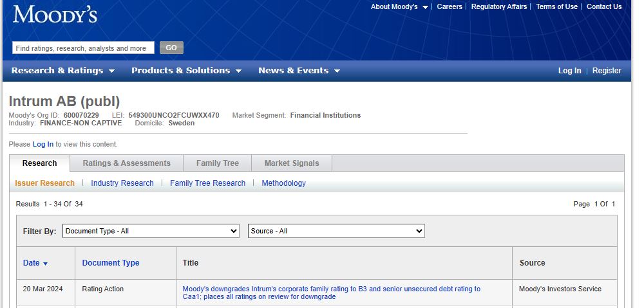Click the Domicile value Sweden
Image resolution: width=644 pixels, height=308 pixels.
click(182, 123)
